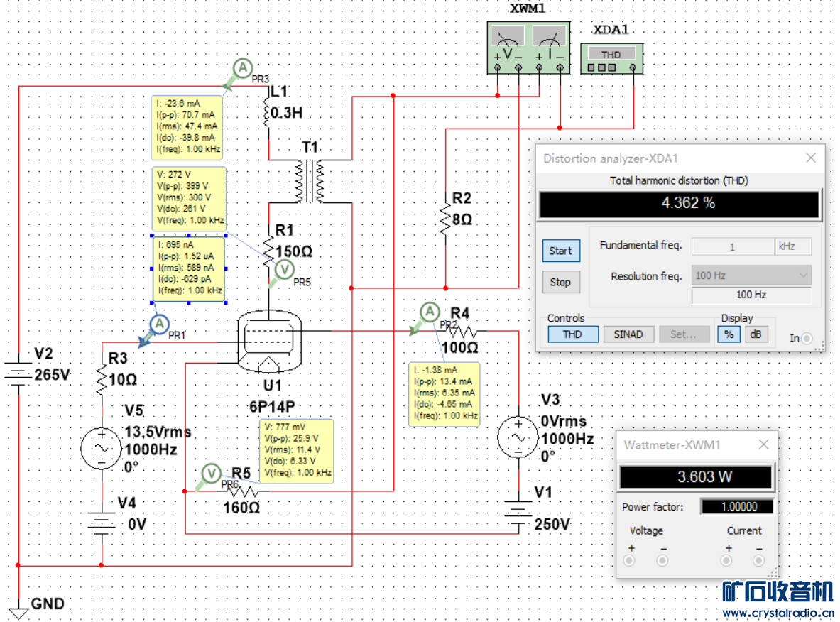Viewport: 840px width, 622px height.
Task: Select the 6P14P pentode tube U1
Action: 269,341
